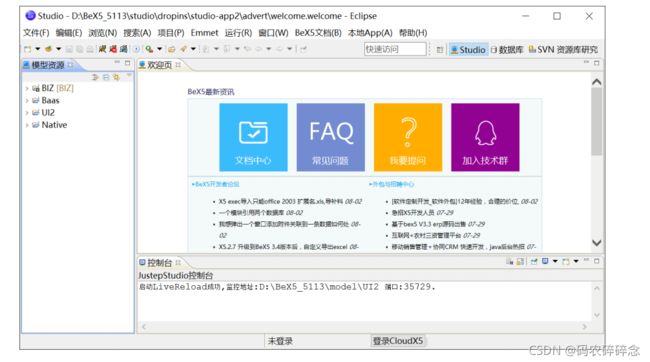Screen dimensions: 650x362
Task: Click the Link with Editor icon in 模型资源
Action: click(116, 77)
